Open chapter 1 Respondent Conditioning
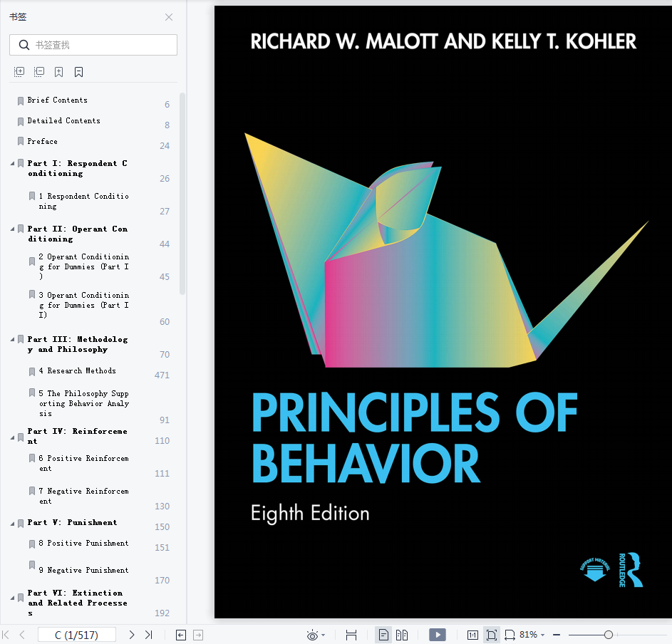The width and height of the screenshot is (672, 644). tap(83, 201)
